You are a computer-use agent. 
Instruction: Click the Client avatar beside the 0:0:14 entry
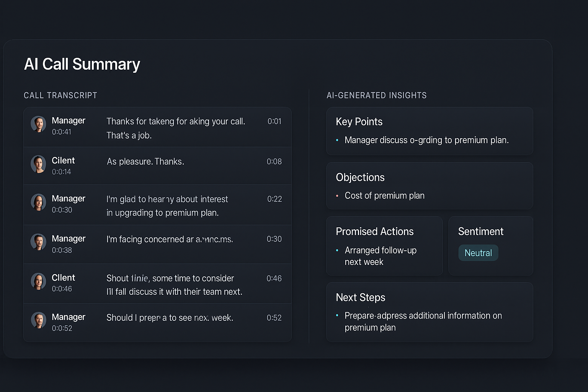pos(38,164)
